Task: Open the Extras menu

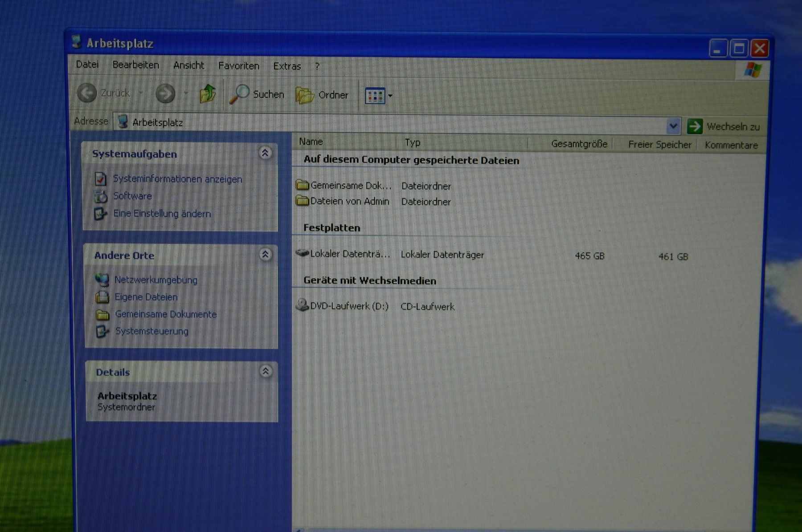Action: [x=287, y=66]
